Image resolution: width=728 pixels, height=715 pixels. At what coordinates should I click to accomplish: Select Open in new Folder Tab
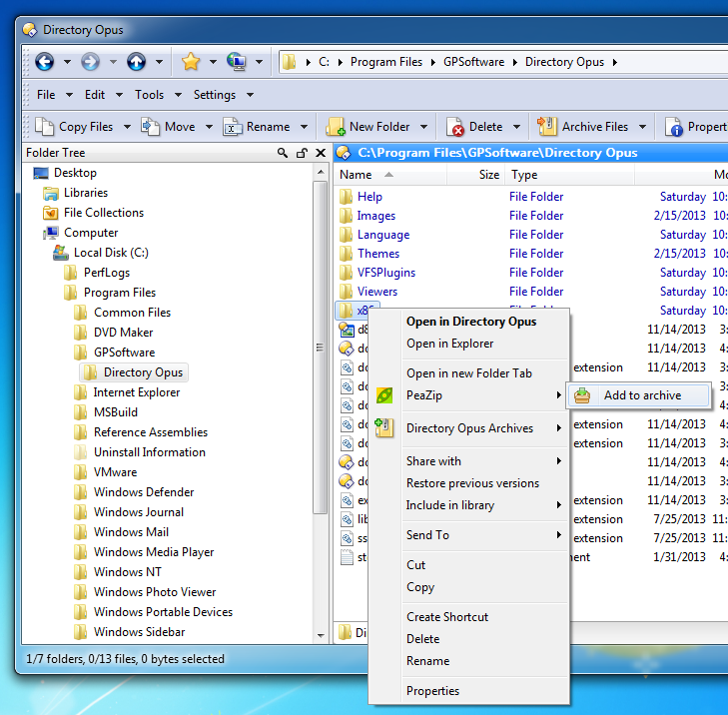[469, 373]
